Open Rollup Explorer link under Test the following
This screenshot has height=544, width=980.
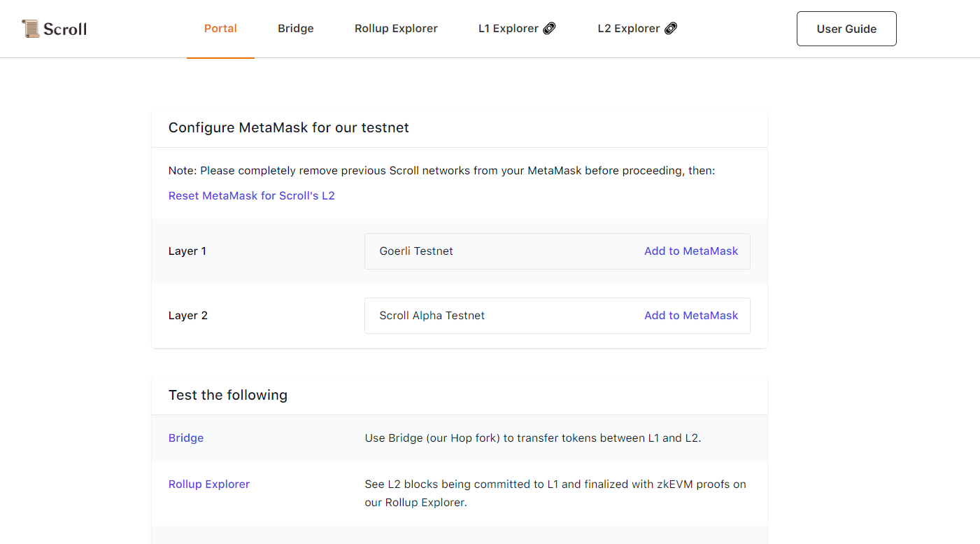pyautogui.click(x=209, y=484)
